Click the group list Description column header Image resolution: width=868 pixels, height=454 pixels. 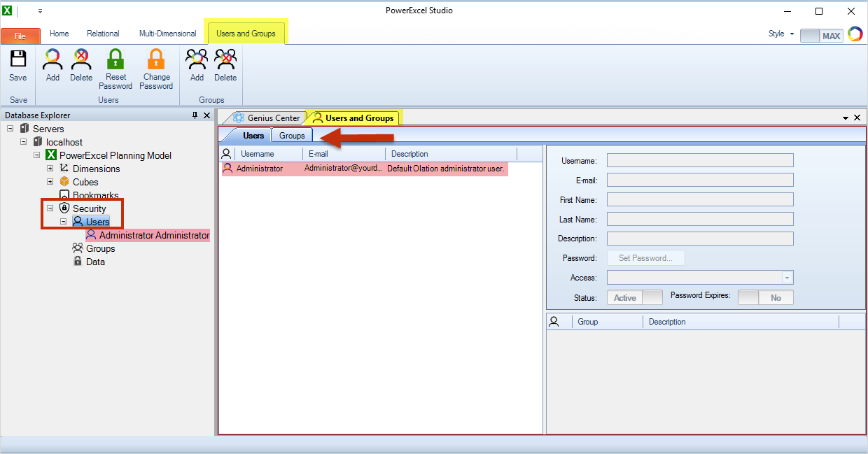[741, 322]
